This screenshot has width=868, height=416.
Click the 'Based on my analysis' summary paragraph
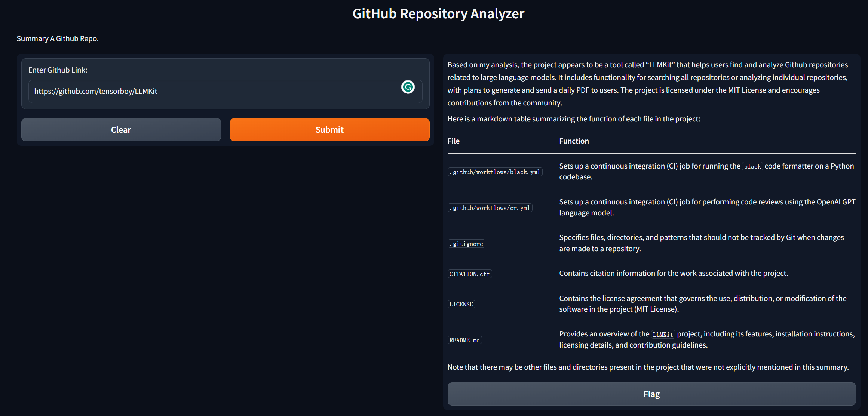648,84
